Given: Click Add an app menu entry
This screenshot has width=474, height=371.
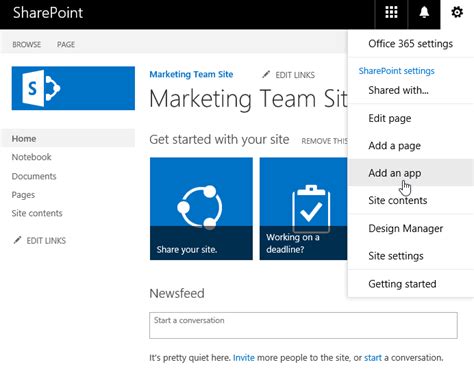Looking at the screenshot, I should coord(410,173).
